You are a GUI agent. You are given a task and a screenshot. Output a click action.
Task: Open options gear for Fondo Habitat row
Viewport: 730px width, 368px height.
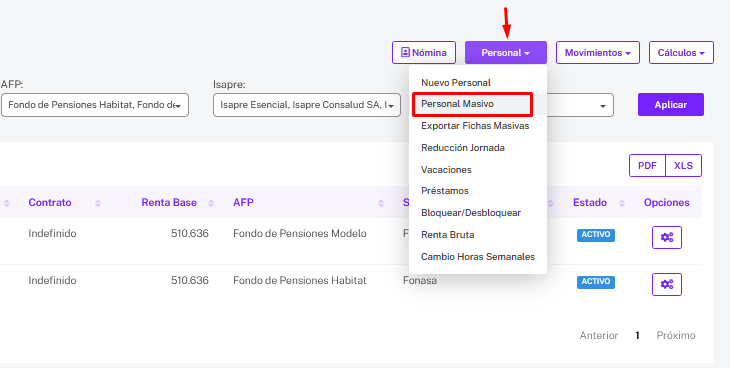pyautogui.click(x=667, y=284)
